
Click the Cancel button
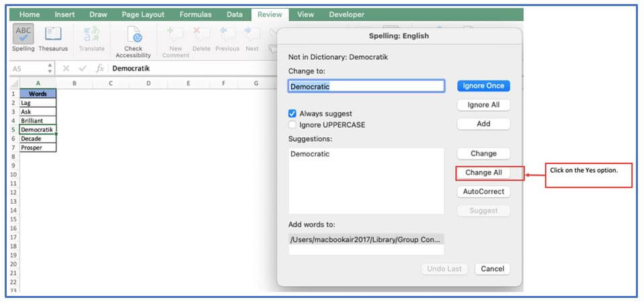point(493,269)
